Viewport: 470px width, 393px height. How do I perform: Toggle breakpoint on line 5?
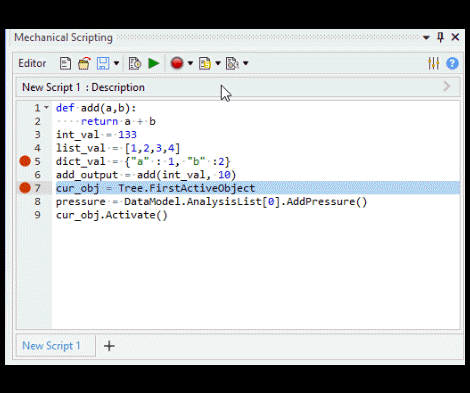25,161
